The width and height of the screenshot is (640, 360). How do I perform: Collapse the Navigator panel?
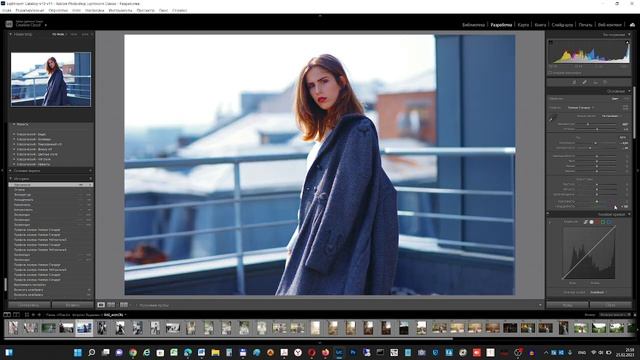coord(11,34)
